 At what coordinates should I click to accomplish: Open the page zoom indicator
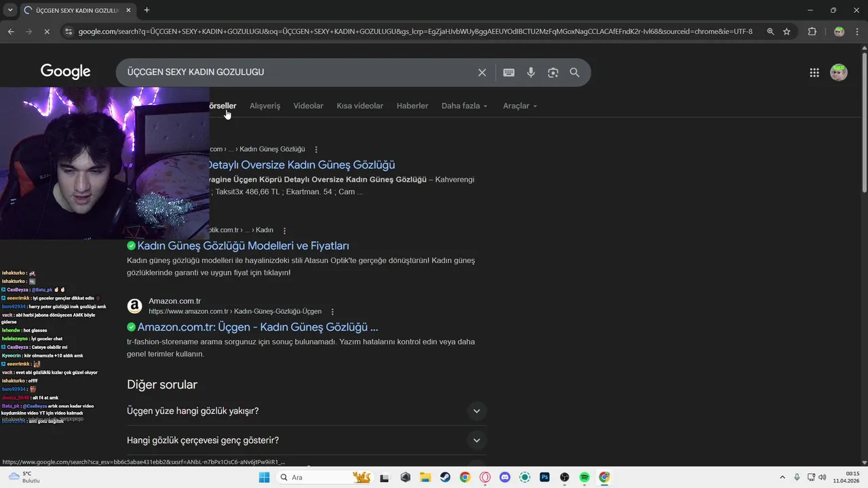[x=770, y=31]
